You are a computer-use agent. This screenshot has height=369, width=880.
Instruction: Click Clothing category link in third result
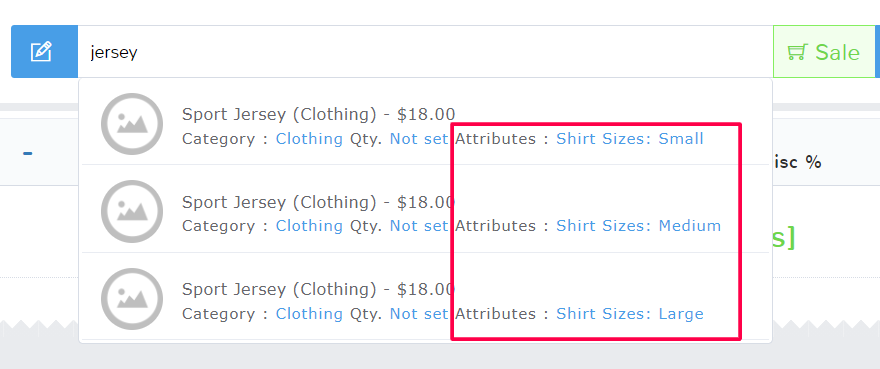coord(309,313)
